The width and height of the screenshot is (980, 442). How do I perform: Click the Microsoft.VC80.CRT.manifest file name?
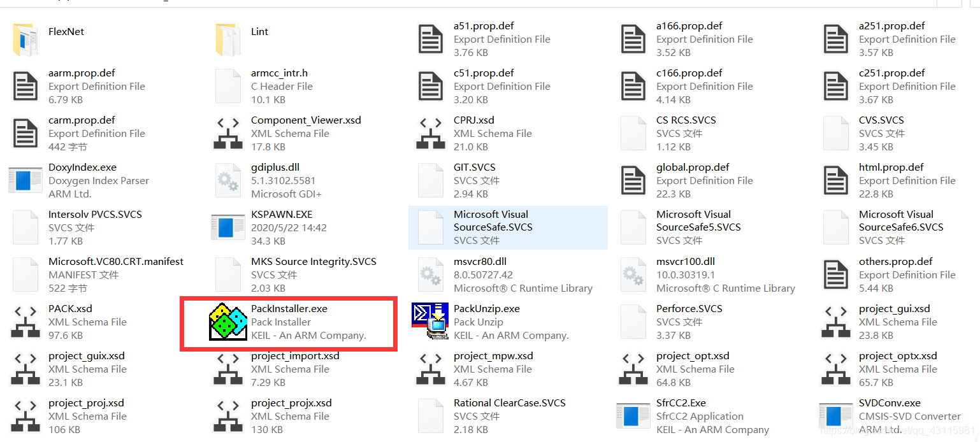pos(116,262)
